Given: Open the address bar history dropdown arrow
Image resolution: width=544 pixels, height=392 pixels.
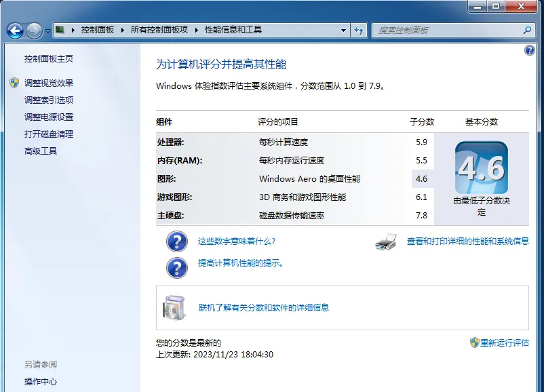Looking at the screenshot, I should tap(343, 30).
